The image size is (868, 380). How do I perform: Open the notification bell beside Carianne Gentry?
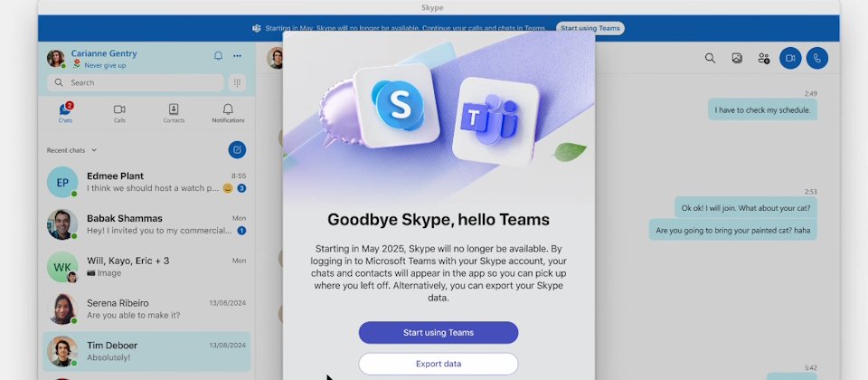click(218, 55)
